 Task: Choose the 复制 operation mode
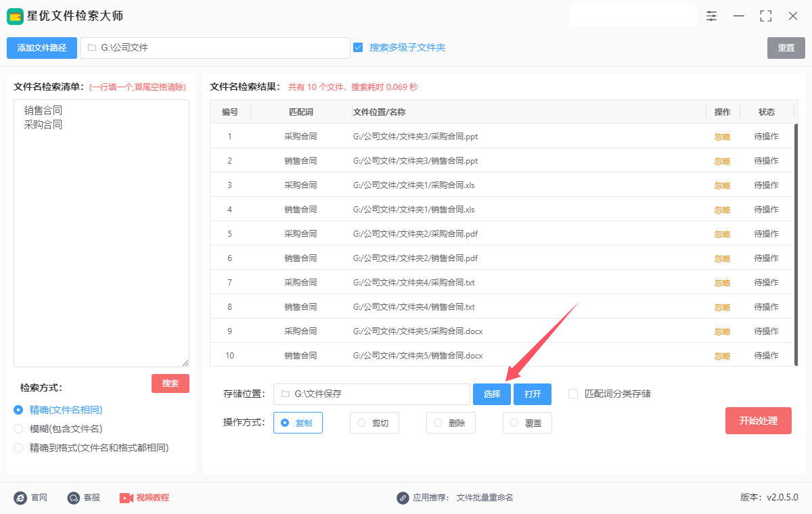coord(298,423)
